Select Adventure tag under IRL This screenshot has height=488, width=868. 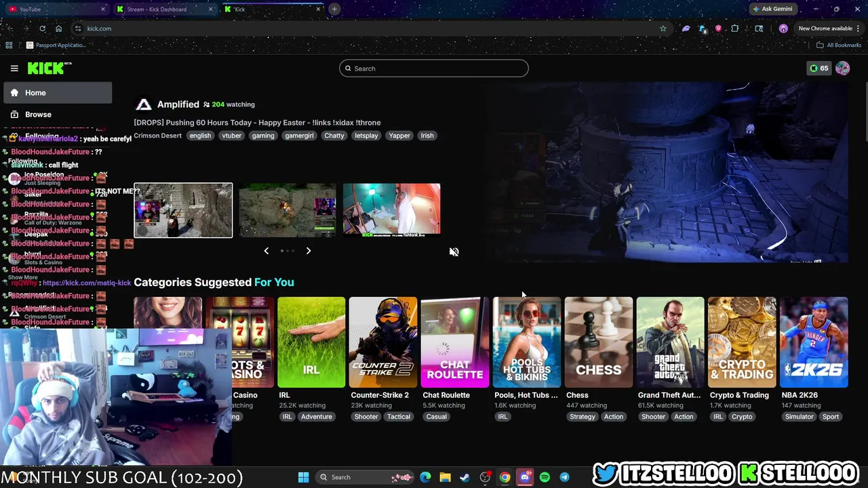[x=317, y=417]
